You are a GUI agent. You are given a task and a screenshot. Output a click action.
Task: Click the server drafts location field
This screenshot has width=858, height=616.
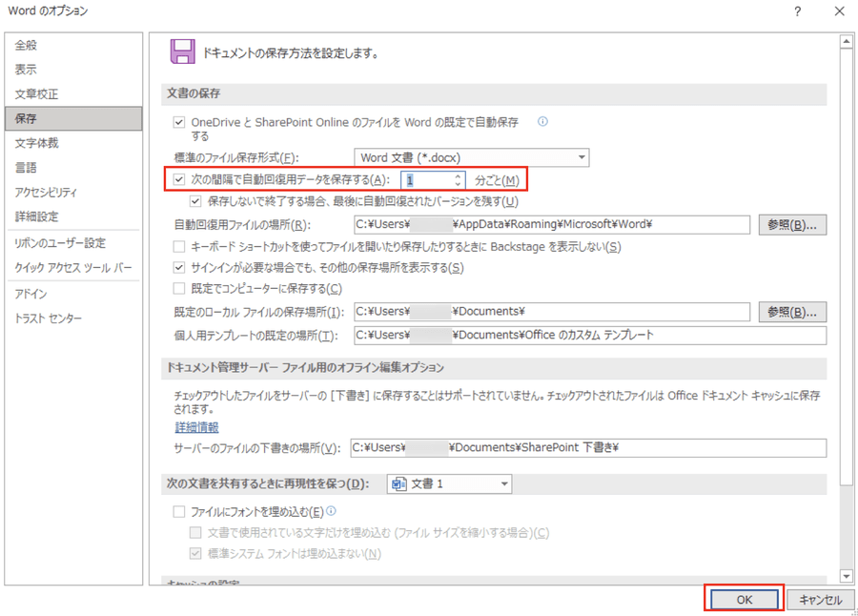(588, 448)
